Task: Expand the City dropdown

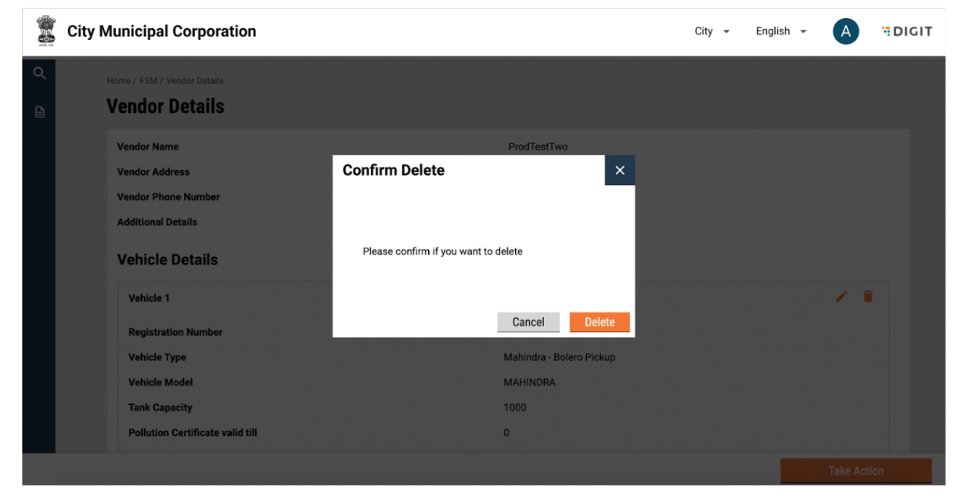Action: pyautogui.click(x=712, y=31)
